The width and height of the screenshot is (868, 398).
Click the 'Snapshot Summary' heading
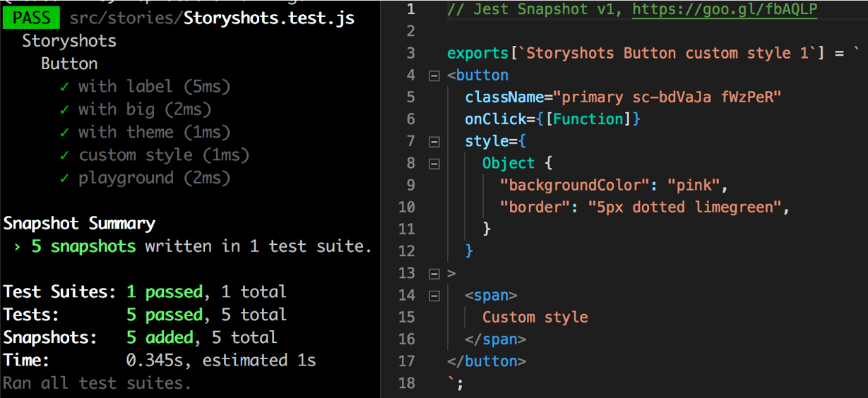pyautogui.click(x=79, y=224)
